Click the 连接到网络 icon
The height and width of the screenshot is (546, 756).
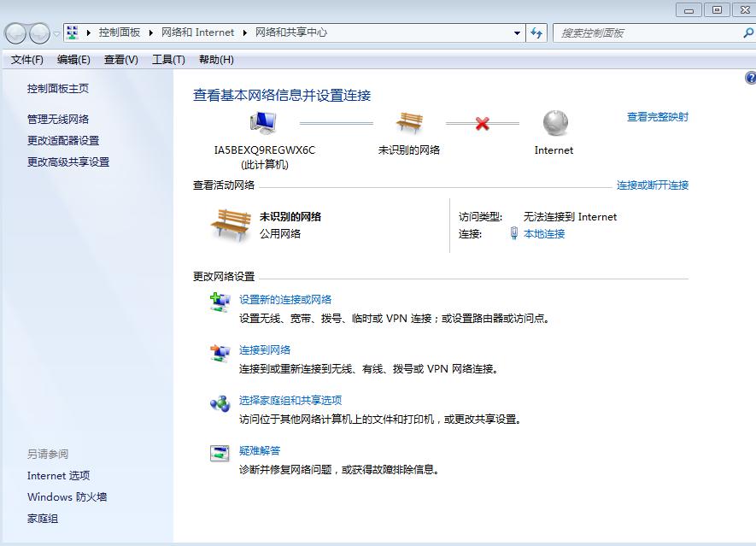pos(218,350)
